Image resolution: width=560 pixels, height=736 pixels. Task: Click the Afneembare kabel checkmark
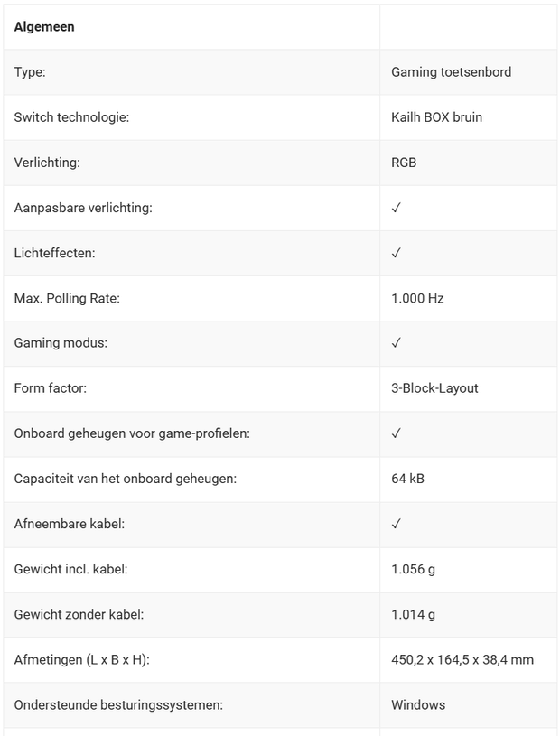397,524
